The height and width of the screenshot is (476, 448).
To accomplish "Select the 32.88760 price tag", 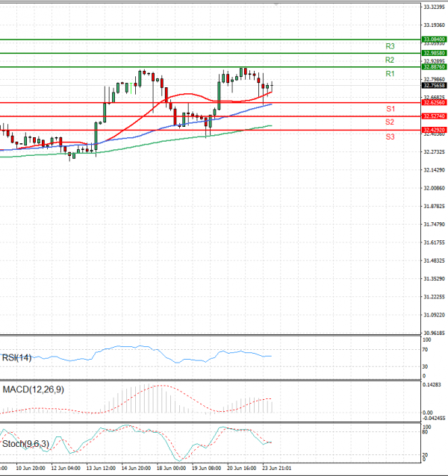I will (435, 67).
